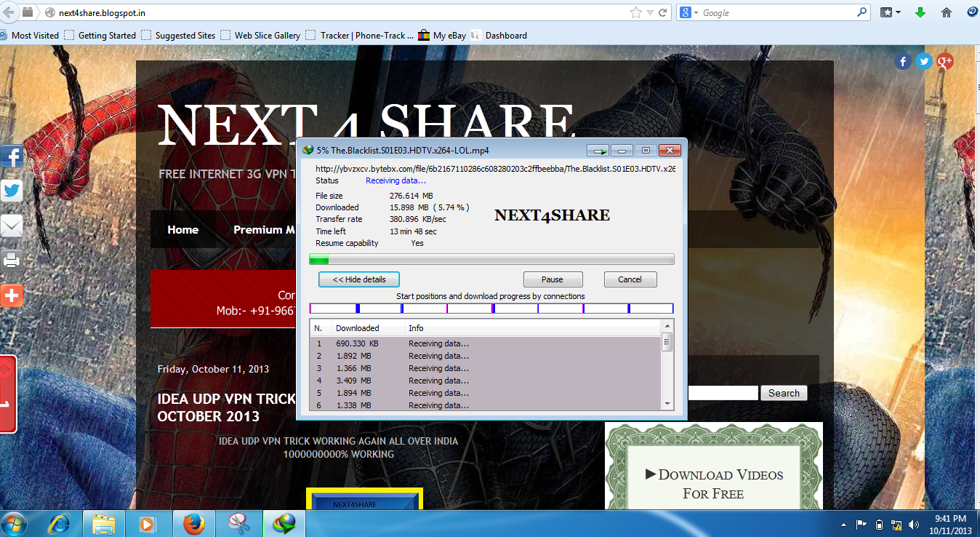Share via Twitter in the left share sidebar
Viewport: 980px width, 537px height.
coord(11,191)
